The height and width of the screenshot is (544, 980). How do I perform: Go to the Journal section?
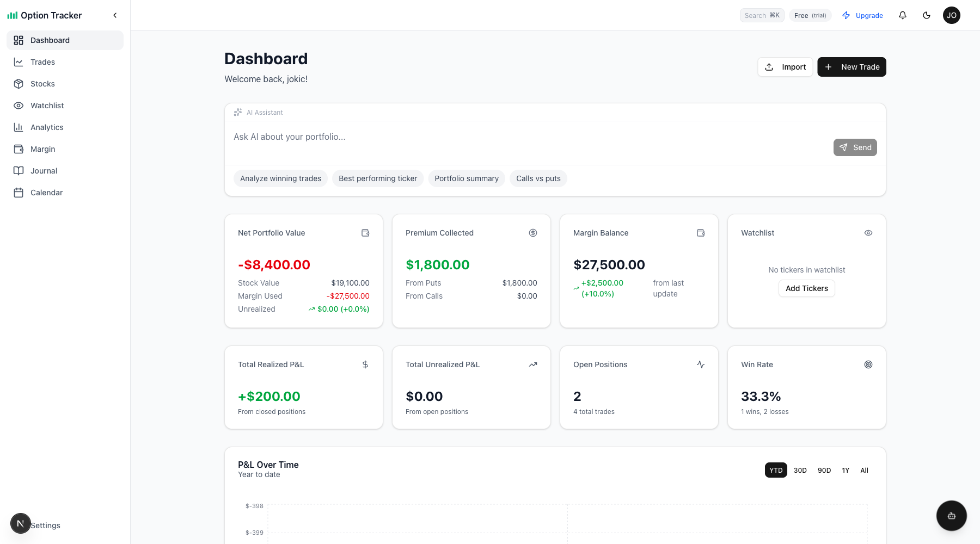click(44, 171)
